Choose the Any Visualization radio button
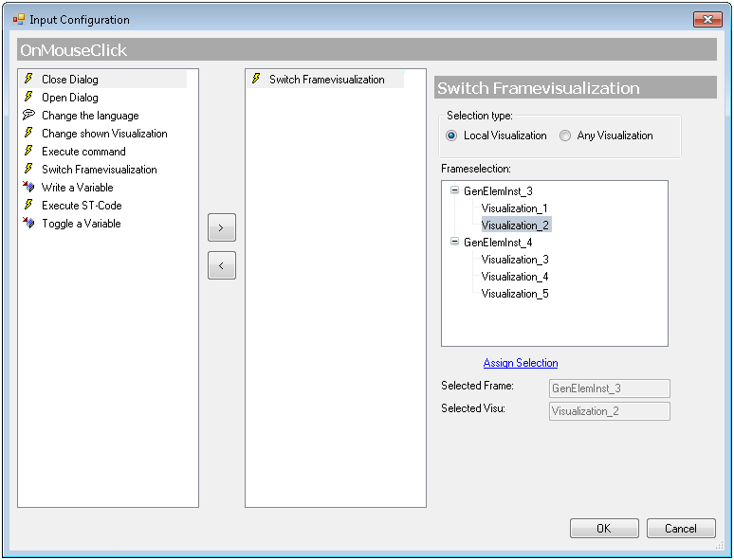734x560 pixels. coord(565,135)
